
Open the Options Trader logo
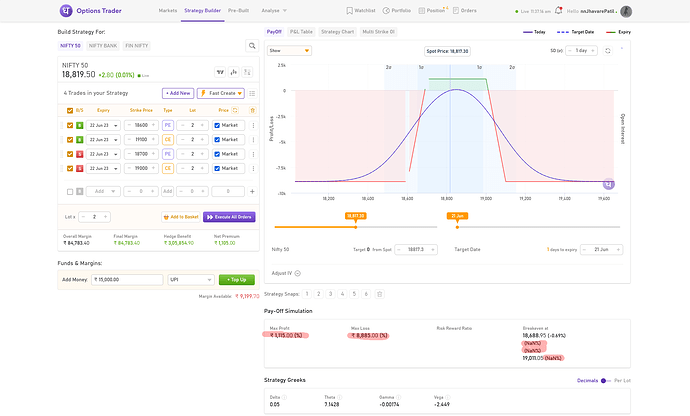[x=68, y=11]
